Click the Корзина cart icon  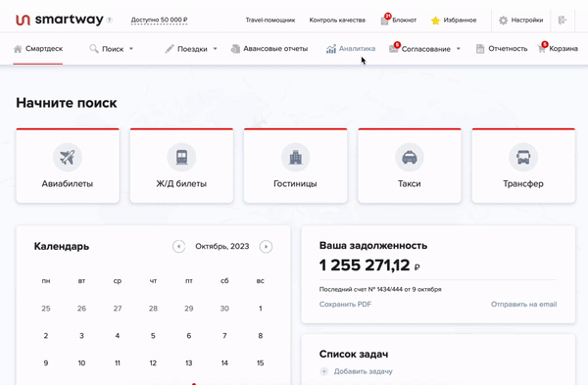[541, 49]
